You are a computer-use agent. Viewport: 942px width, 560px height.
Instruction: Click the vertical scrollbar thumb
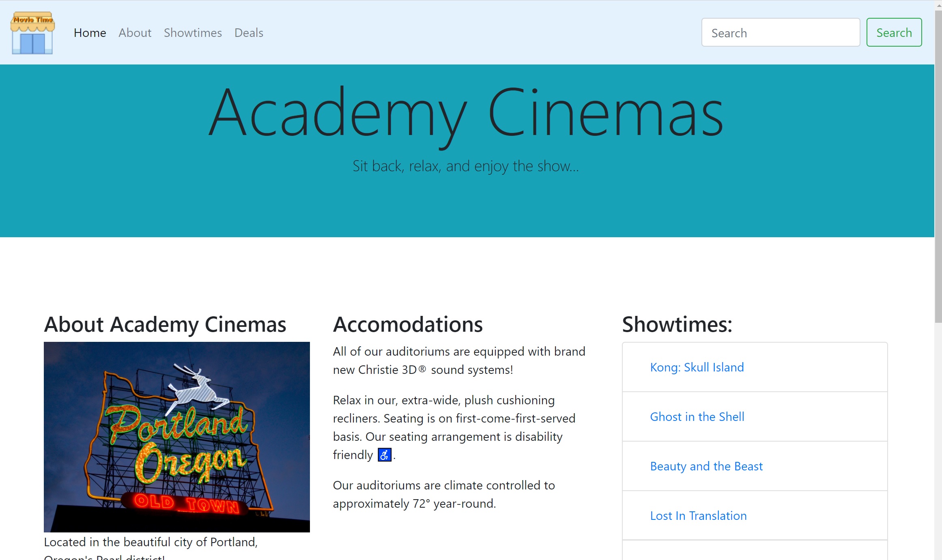(938, 166)
